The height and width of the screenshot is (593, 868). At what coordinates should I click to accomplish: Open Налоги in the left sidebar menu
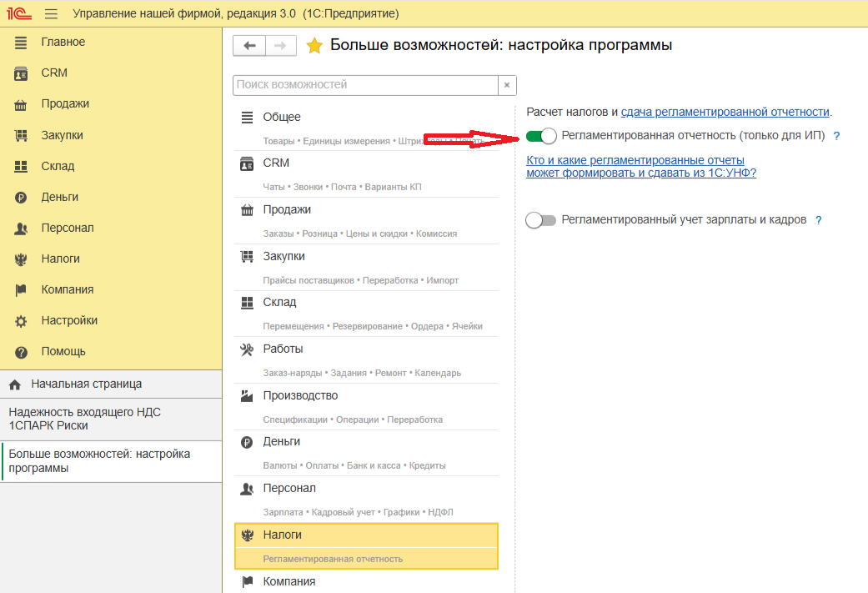[60, 259]
